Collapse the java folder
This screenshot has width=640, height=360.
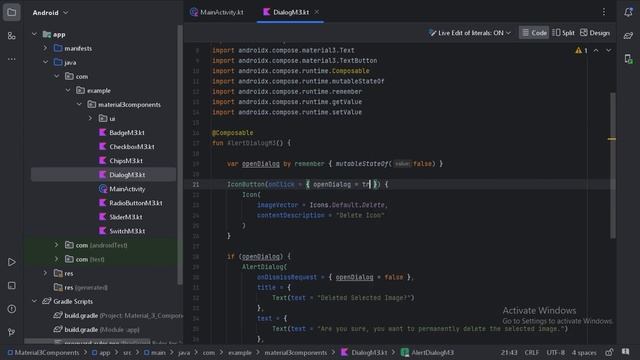[x=45, y=62]
